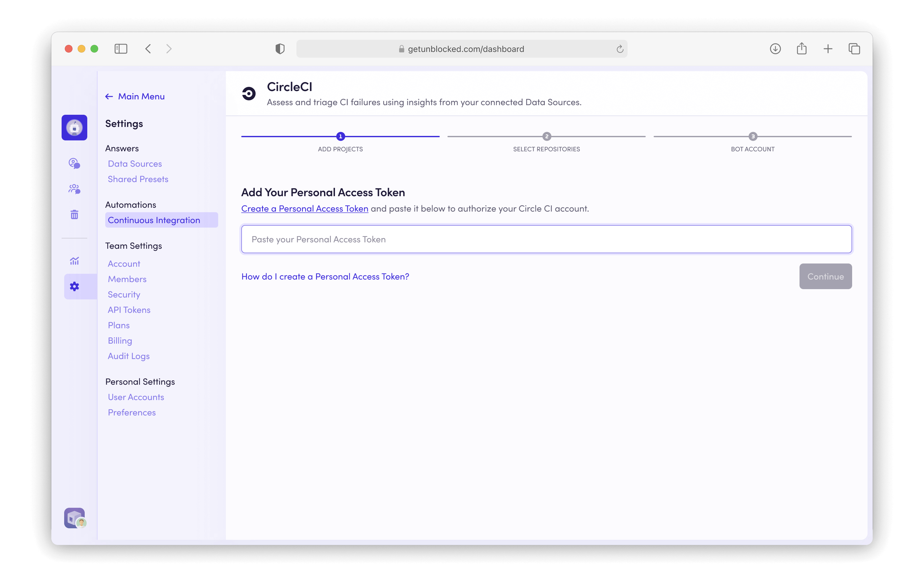The image size is (924, 577).
Task: Click the chat assistant icon in sidebar
Action: click(x=74, y=163)
